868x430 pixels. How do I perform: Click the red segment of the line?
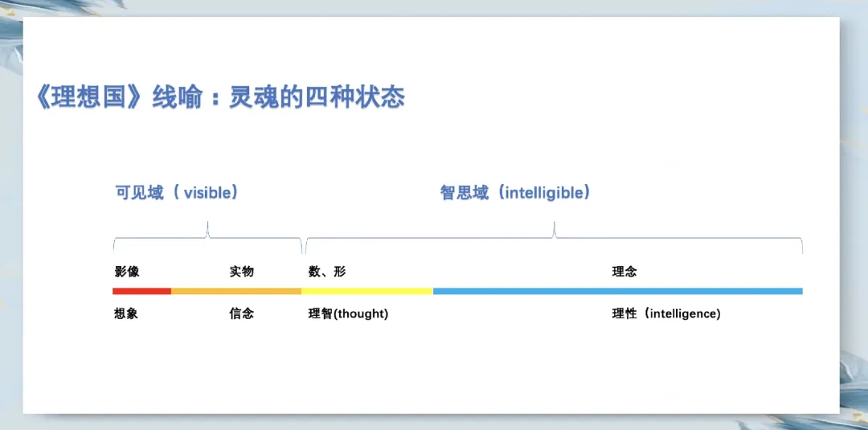[x=141, y=291]
